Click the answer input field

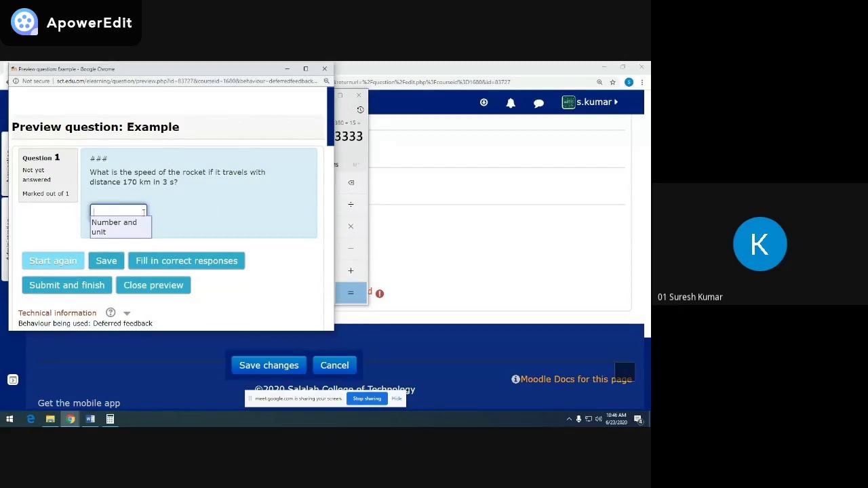pyautogui.click(x=118, y=211)
